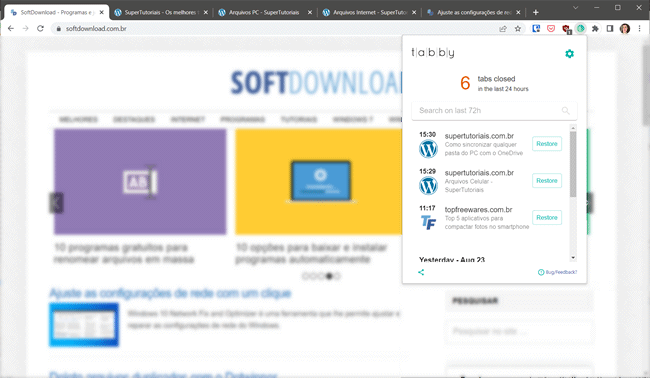650x378 pixels.
Task: Restore the topfreewares.com.br tab
Action: coord(547,218)
